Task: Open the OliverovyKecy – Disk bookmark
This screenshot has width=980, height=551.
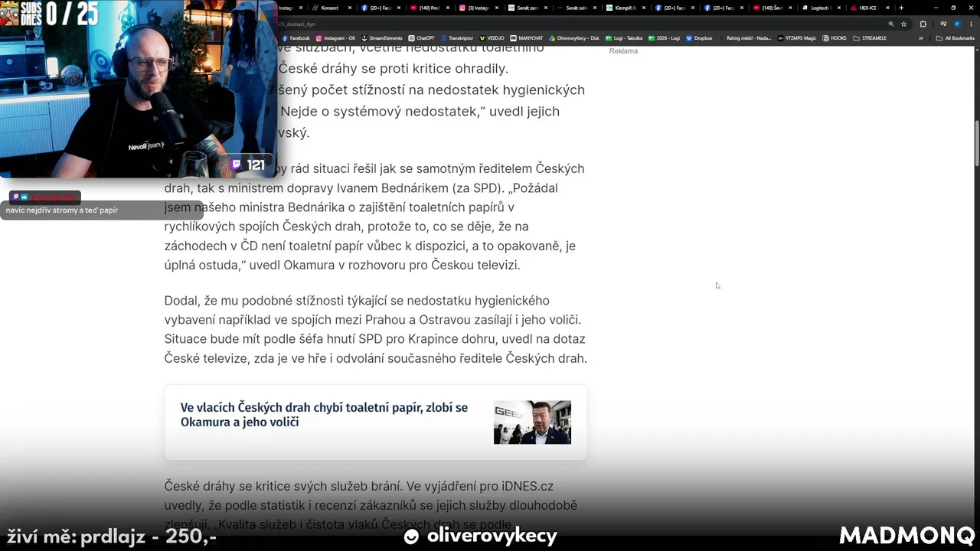Action: 573,38
